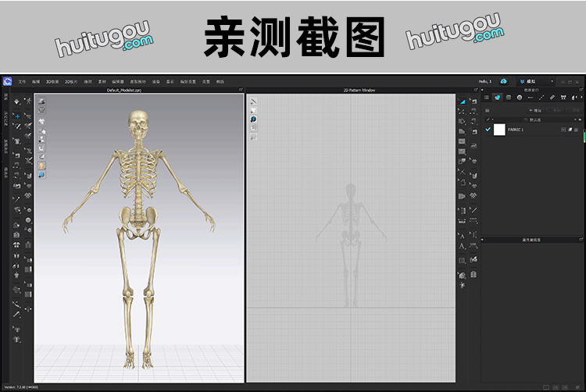The image size is (586, 392).
Task: Select the Select/Move plus tool in left toolbar
Action: pos(17,116)
